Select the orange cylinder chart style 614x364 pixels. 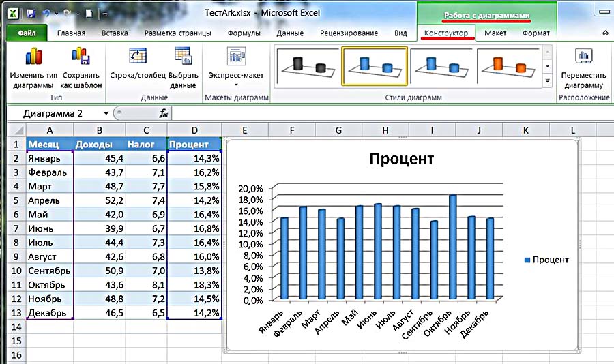tap(508, 66)
